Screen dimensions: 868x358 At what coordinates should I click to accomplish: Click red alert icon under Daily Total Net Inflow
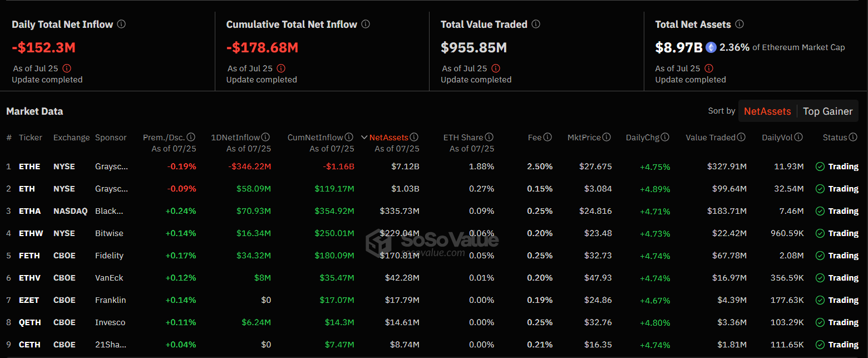67,68
